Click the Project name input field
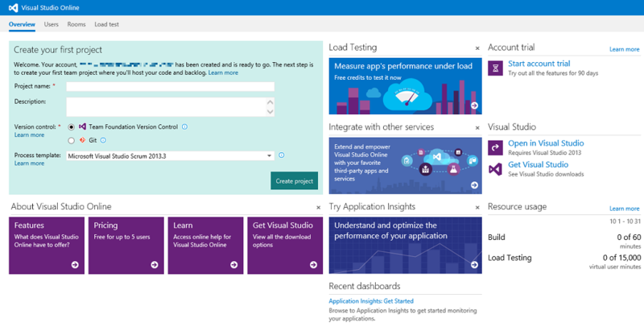Screen dimensions: 644x327 171,86
